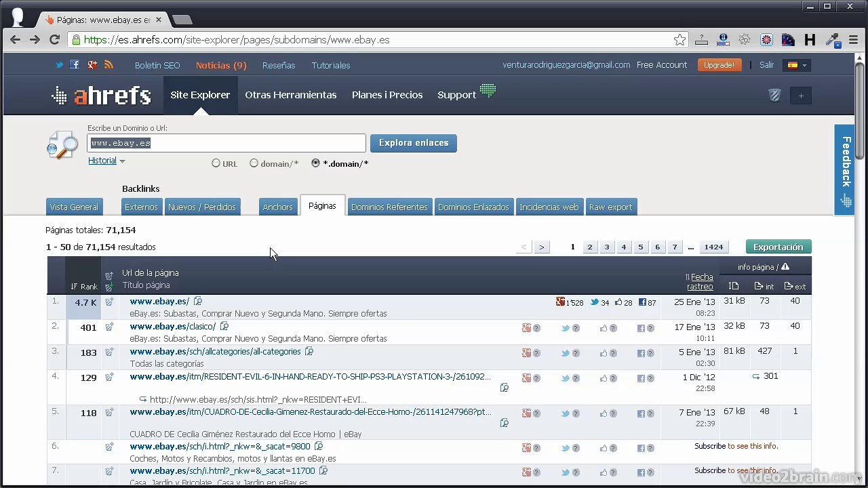Open the Nuevos / Perdidos tab
The width and height of the screenshot is (868, 488).
click(202, 207)
